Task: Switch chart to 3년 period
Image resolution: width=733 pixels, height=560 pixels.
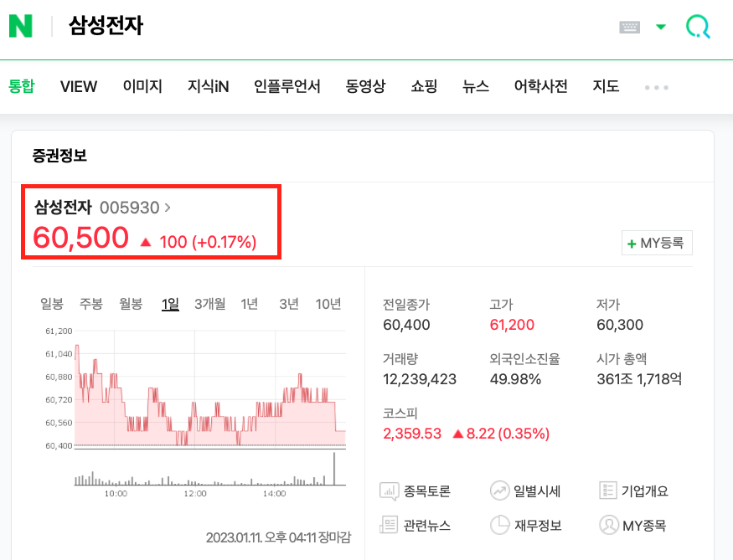Action: pyautogui.click(x=289, y=304)
